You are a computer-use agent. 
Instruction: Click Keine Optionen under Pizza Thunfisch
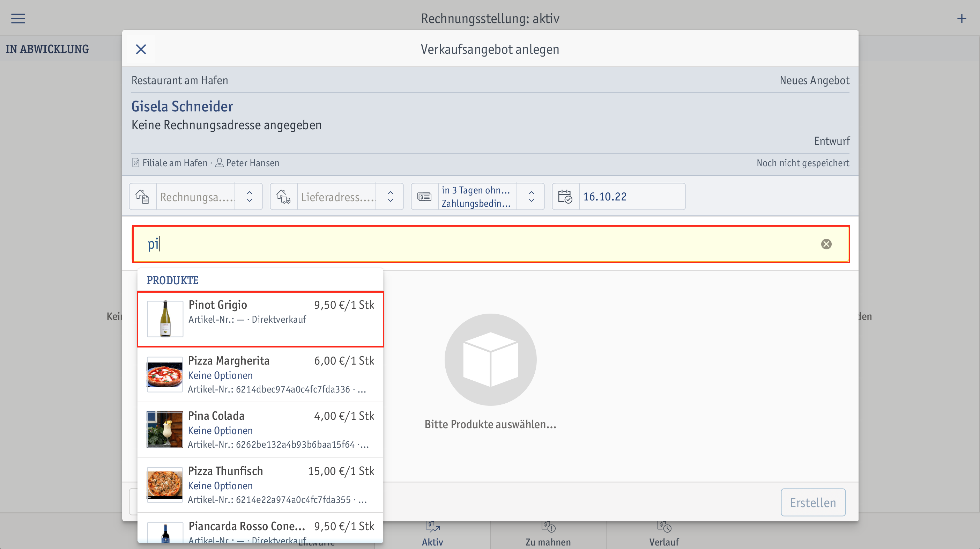pos(220,486)
